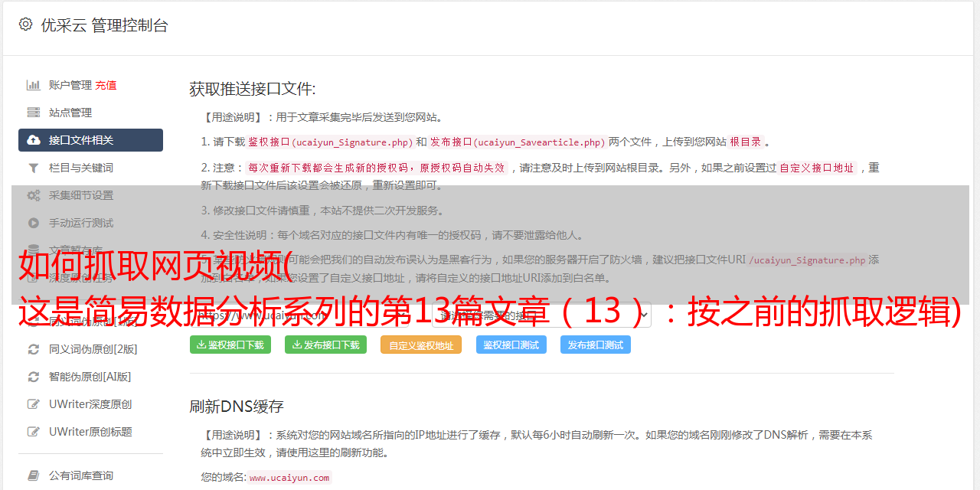Click the bar chart icon next to 账户管理
Screen dimensions: 980x490
(x=34, y=85)
